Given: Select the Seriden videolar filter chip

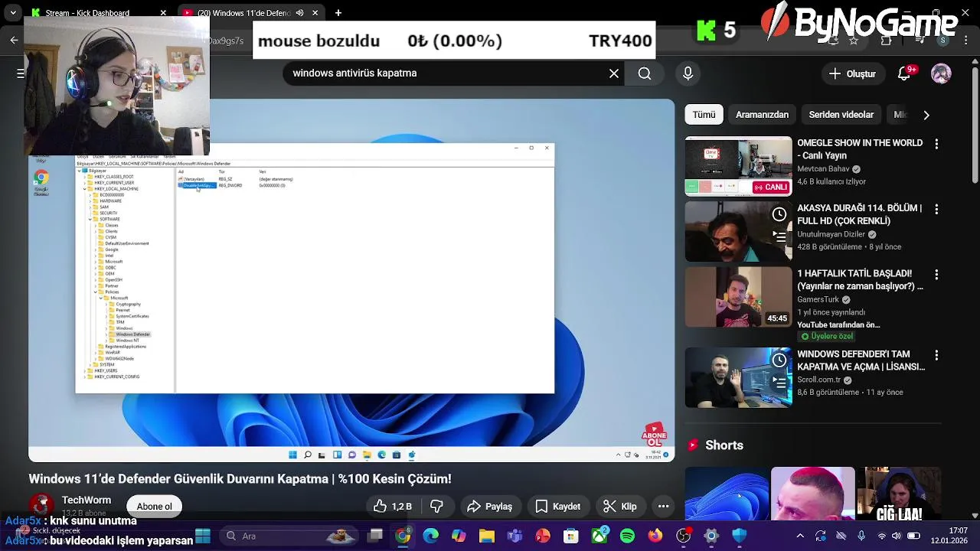Looking at the screenshot, I should [841, 115].
